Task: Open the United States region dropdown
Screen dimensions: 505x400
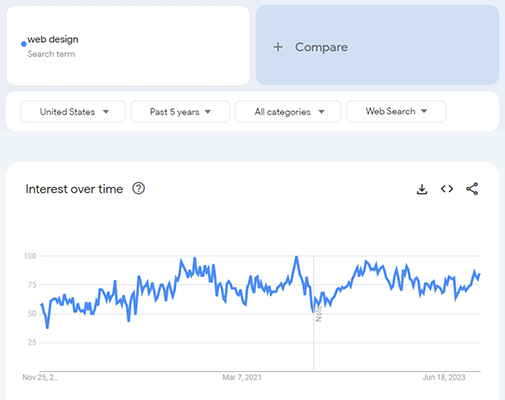Action: [73, 112]
